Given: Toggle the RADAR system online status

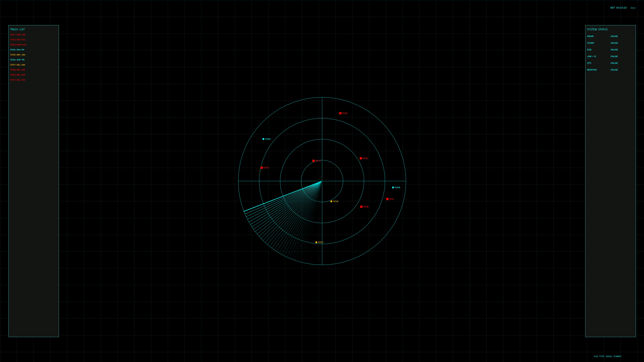Looking at the screenshot, I should pos(614,36).
